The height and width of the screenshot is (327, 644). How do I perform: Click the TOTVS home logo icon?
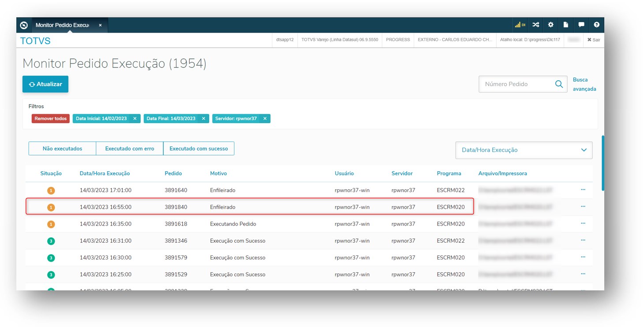pos(24,25)
